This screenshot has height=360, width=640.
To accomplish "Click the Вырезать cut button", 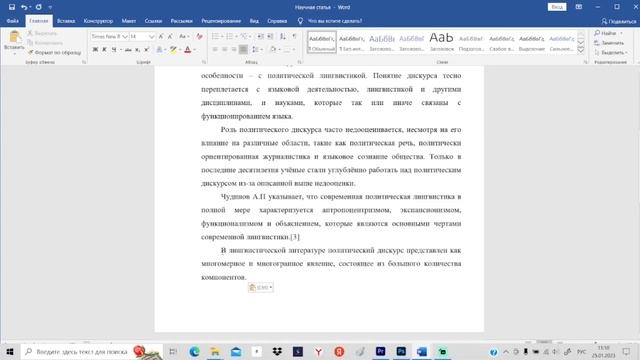I will [42, 33].
